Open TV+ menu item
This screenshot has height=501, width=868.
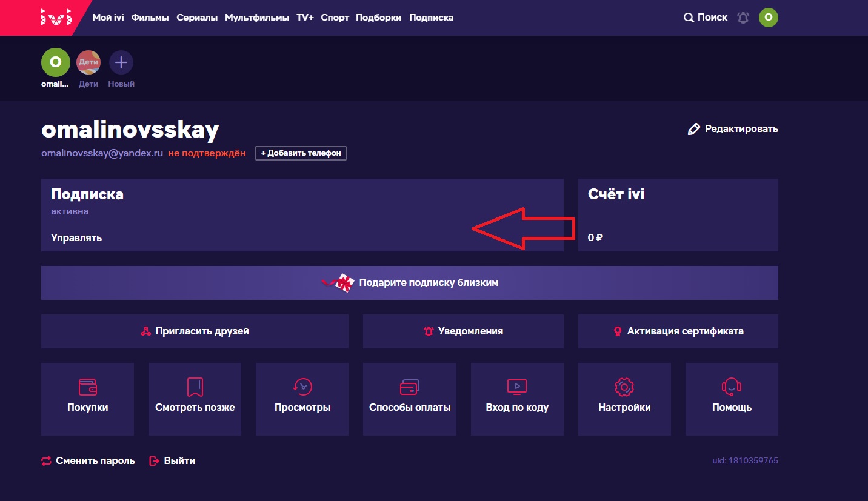pyautogui.click(x=305, y=18)
